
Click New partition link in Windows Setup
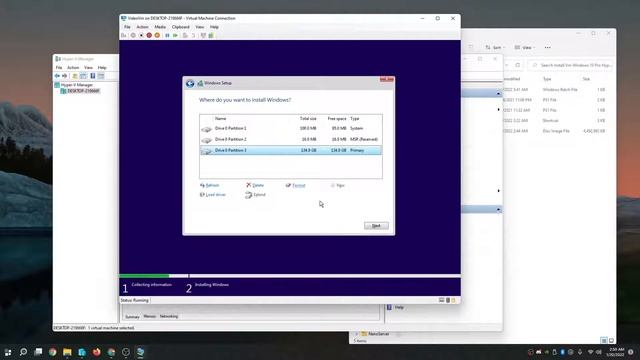pyautogui.click(x=338, y=185)
